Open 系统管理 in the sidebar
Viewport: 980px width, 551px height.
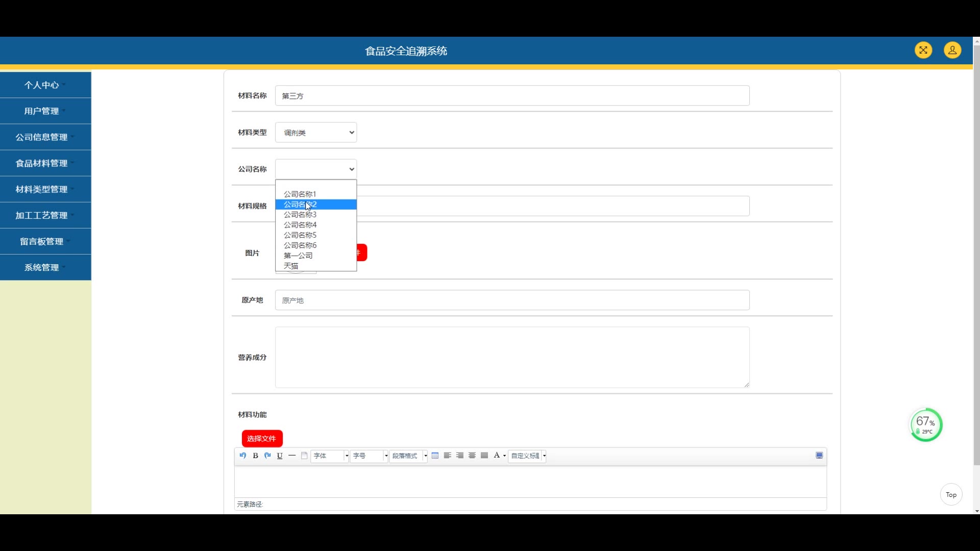[45, 267]
